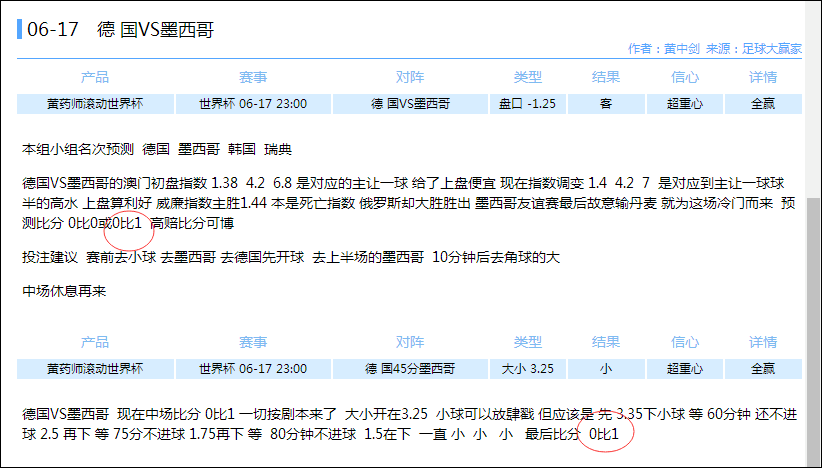Viewport: 822px width, 468px height.
Task: Click the text 现在中场比分 0比1
Action: click(176, 415)
